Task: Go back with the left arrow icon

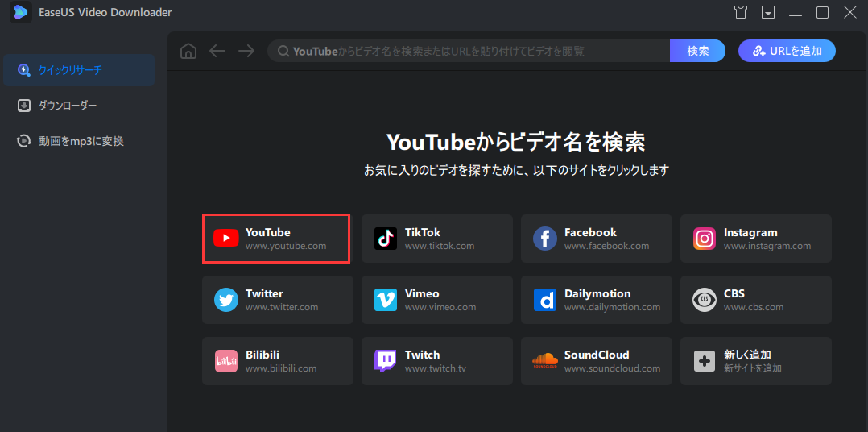Action: tap(217, 51)
